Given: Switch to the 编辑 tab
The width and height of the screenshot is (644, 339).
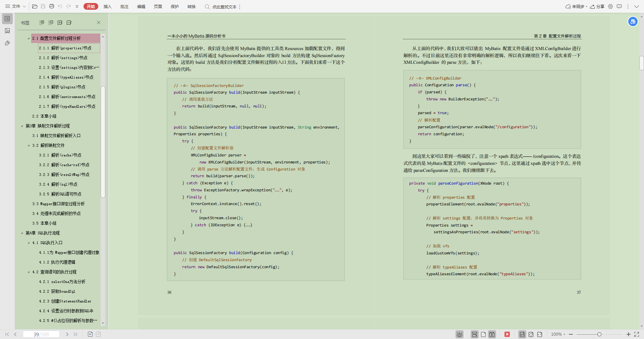Looking at the screenshot, I should 141,6.
